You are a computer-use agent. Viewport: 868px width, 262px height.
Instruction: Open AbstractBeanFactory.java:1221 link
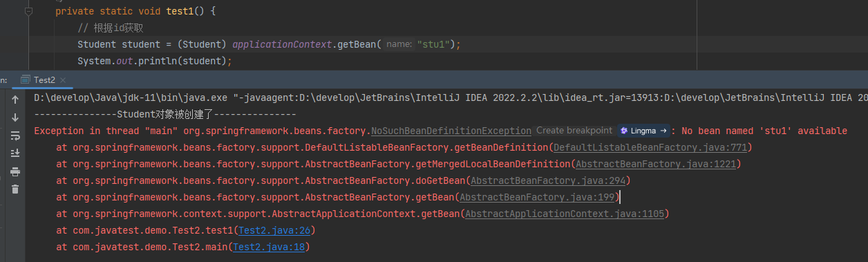click(657, 164)
